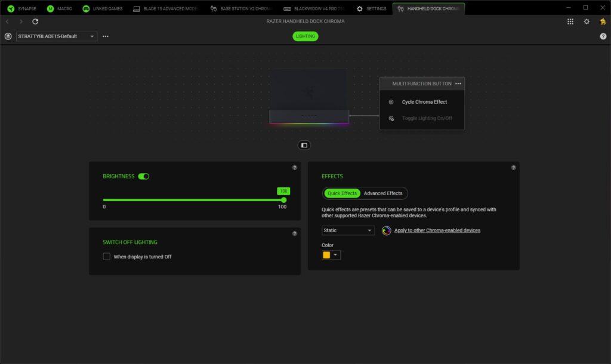Image resolution: width=611 pixels, height=364 pixels.
Task: Click the middle of the brightness slider track
Action: 193,200
